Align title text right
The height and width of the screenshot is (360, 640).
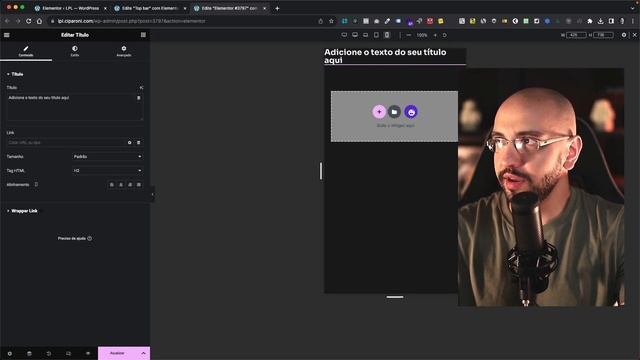pos(130,185)
